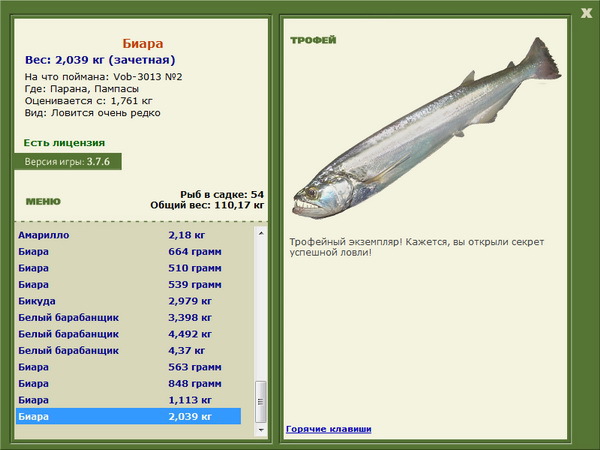Select the Биара 848 грамм row

[x=129, y=383]
